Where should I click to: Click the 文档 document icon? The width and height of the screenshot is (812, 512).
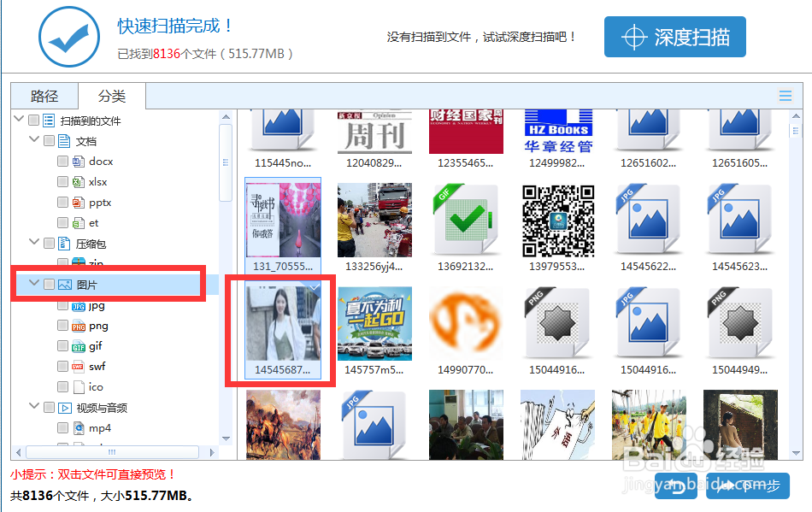64,141
